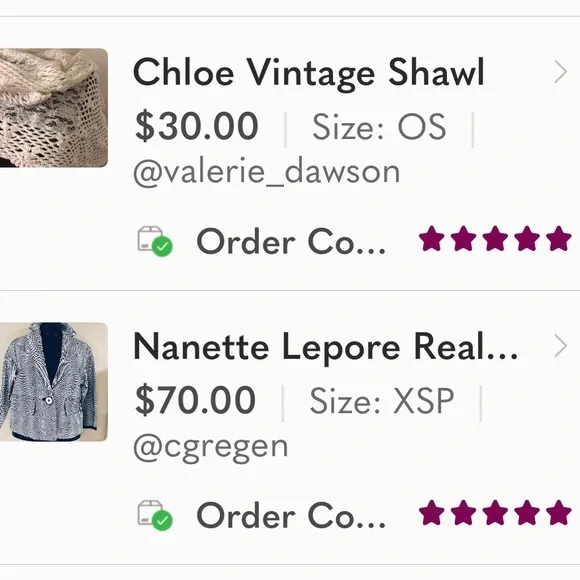Click the Nanette Lepore Real... title
Viewport: 580px width, 580px height.
tap(326, 347)
